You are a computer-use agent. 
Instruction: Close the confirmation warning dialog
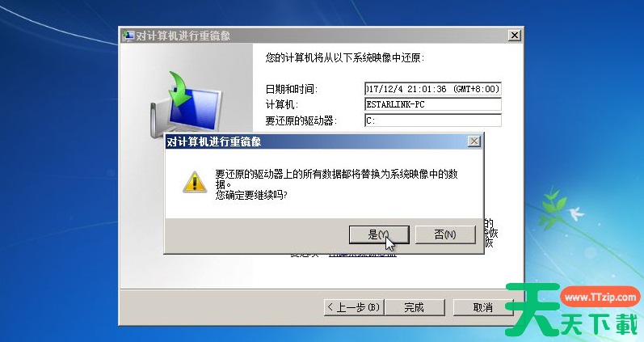tap(474, 141)
